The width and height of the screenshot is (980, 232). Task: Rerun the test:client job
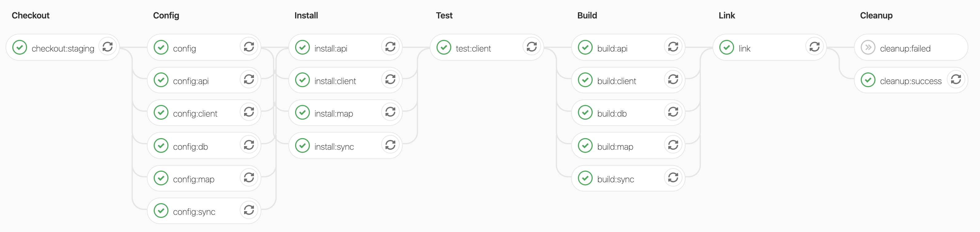tap(531, 47)
